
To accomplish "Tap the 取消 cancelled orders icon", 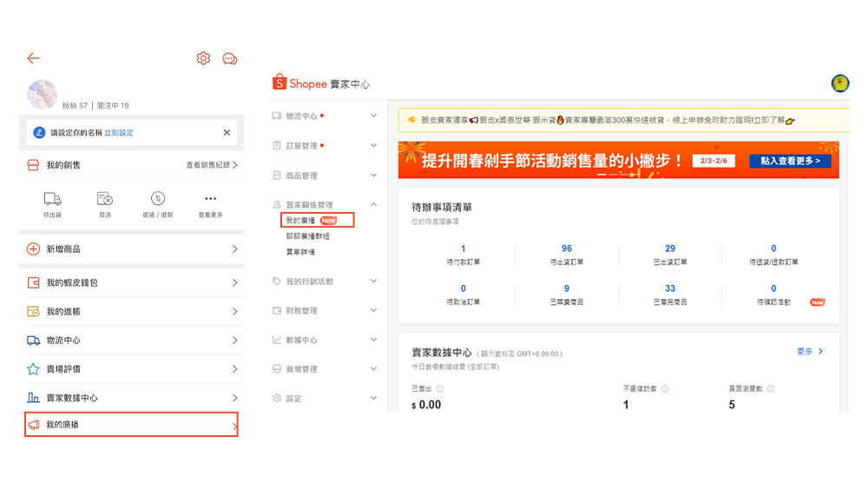I will [105, 199].
